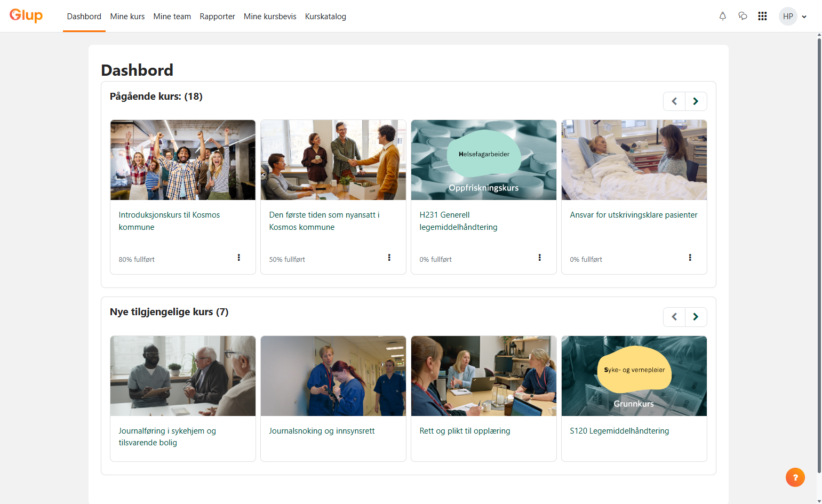Viewport: 822px width, 504px height.
Task: Show next ongoing courses in Pågående kurs
Action: pyautogui.click(x=696, y=101)
